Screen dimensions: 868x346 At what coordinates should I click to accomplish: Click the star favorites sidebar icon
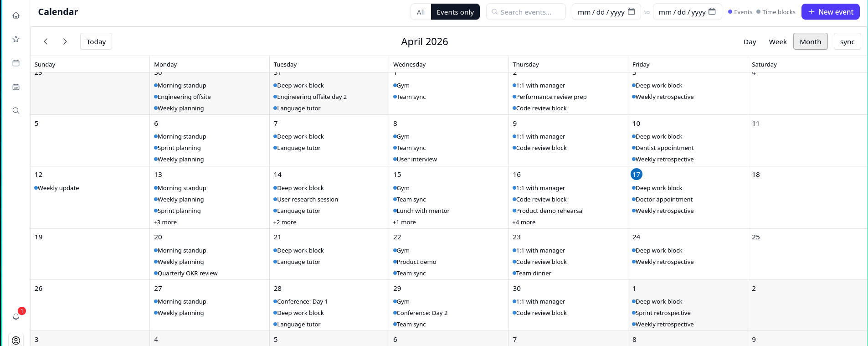point(16,39)
